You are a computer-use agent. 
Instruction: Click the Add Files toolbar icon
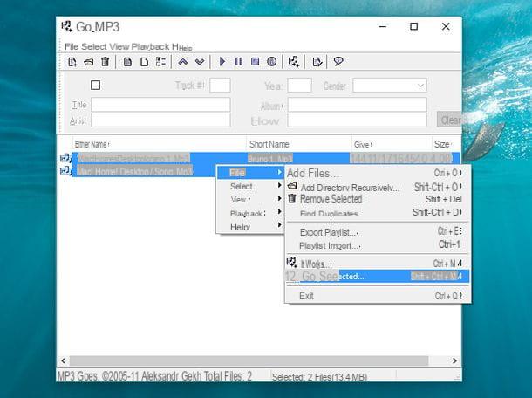click(72, 62)
